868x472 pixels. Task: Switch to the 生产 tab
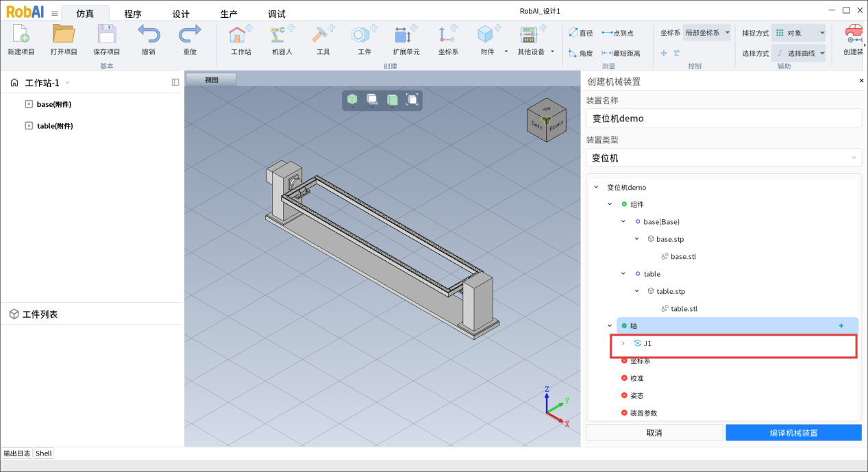click(x=229, y=14)
